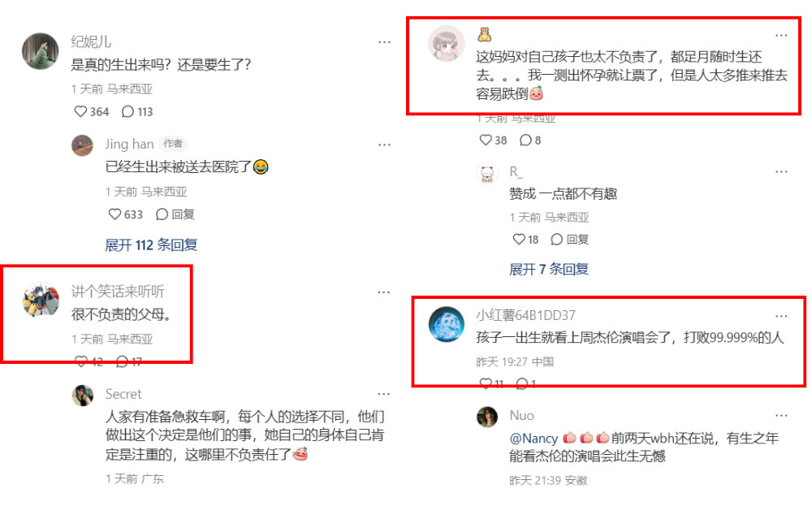Screen dimensions: 812x506
Task: Open Secret's user avatar
Action: (x=82, y=396)
